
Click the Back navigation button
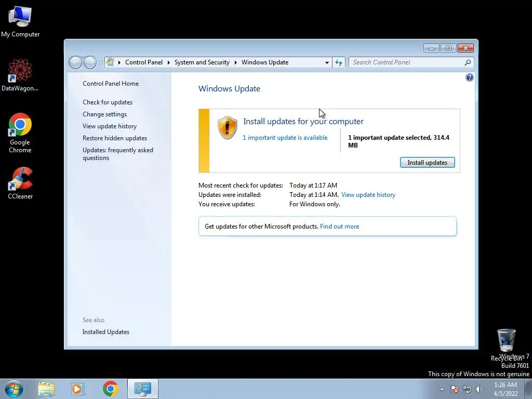75,62
